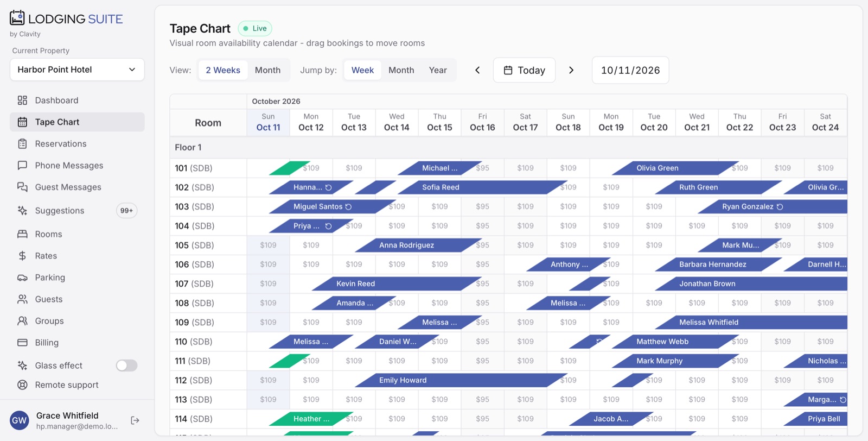Open the Suggestions 99+ badge

(126, 211)
